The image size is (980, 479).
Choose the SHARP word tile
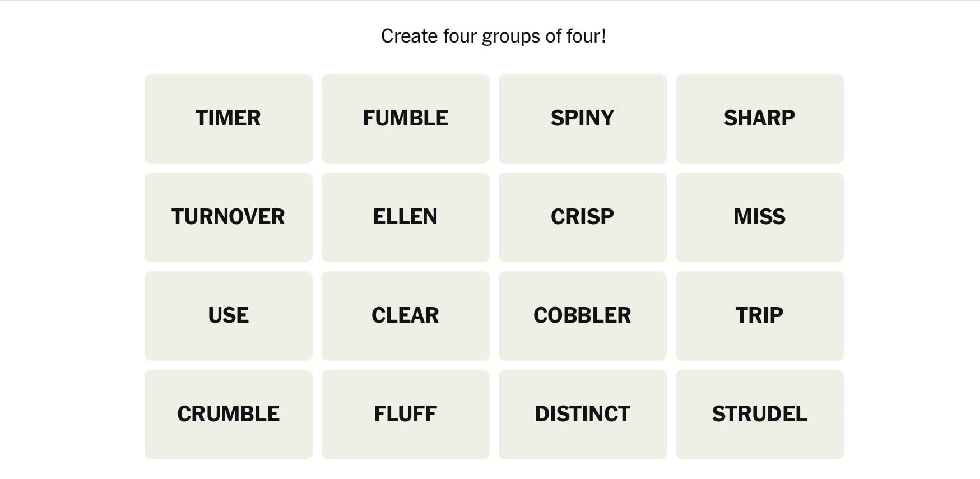pos(759,119)
